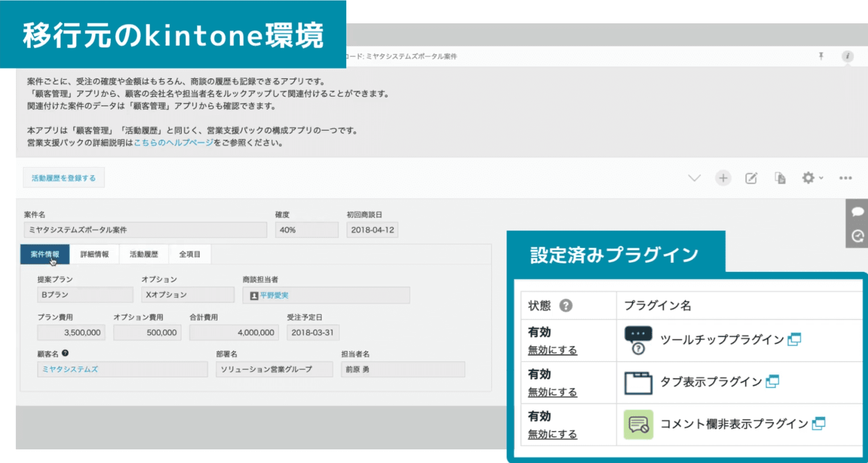Click 合計費用 value 4,000,000
The width and height of the screenshot is (868, 463).
(x=234, y=333)
